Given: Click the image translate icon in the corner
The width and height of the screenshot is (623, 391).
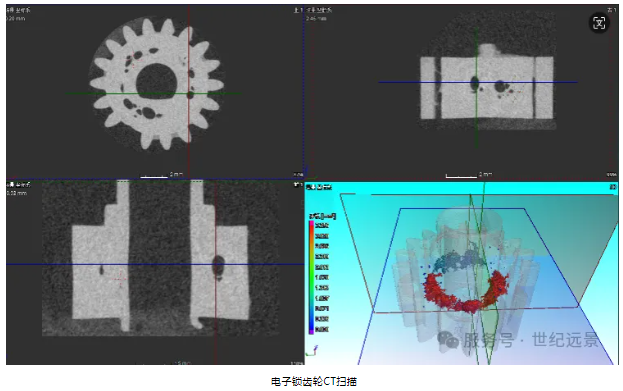Looking at the screenshot, I should click(x=599, y=23).
